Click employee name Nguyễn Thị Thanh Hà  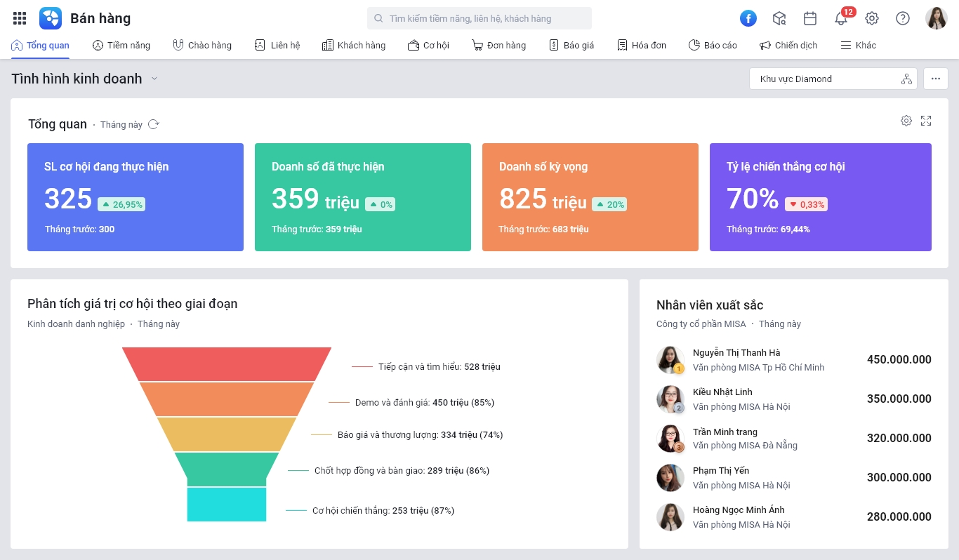pyautogui.click(x=736, y=352)
